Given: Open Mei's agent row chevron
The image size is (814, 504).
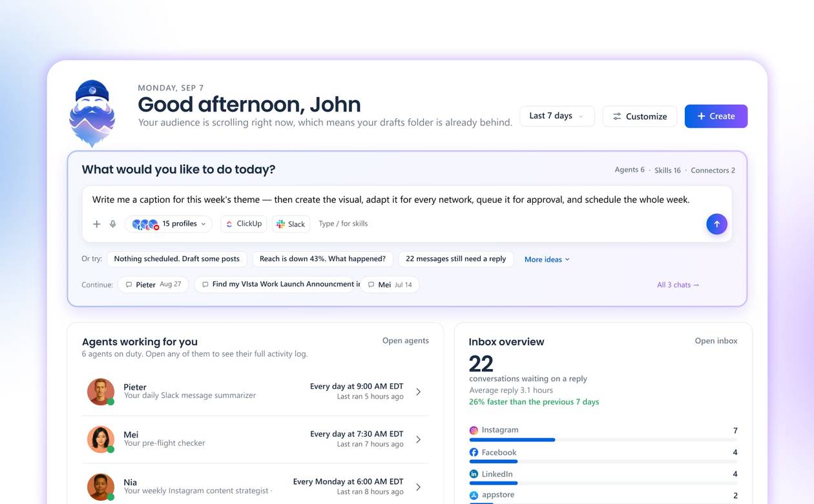Looking at the screenshot, I should (419, 439).
